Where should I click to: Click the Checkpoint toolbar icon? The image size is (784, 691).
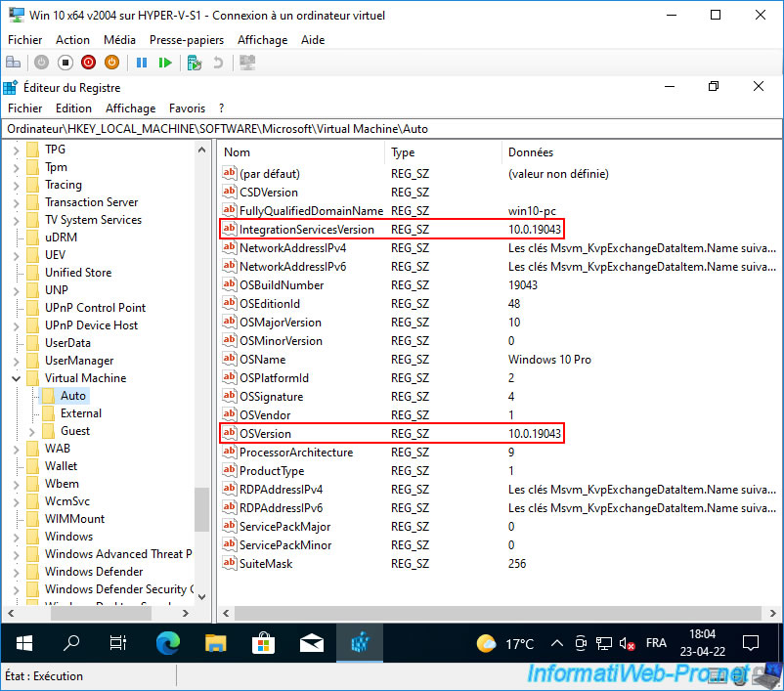point(194,63)
